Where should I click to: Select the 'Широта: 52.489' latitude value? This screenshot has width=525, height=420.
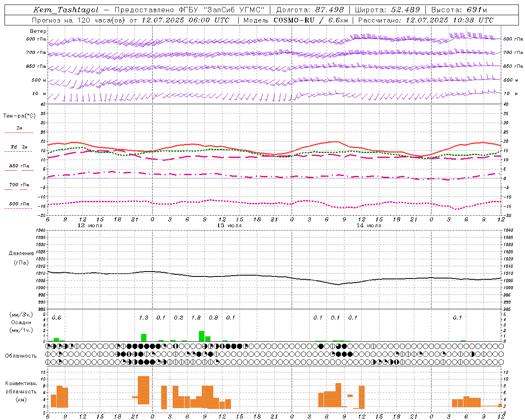click(x=387, y=10)
